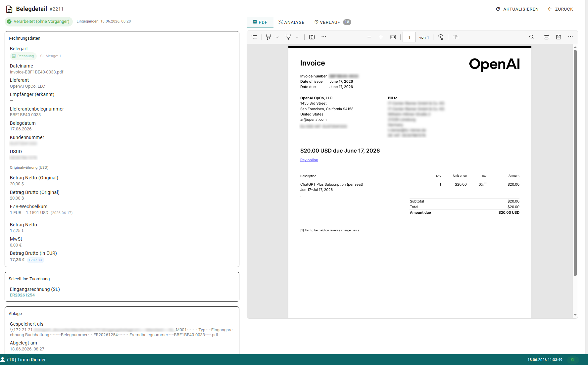Open the PDF search magnifier

[x=532, y=37]
